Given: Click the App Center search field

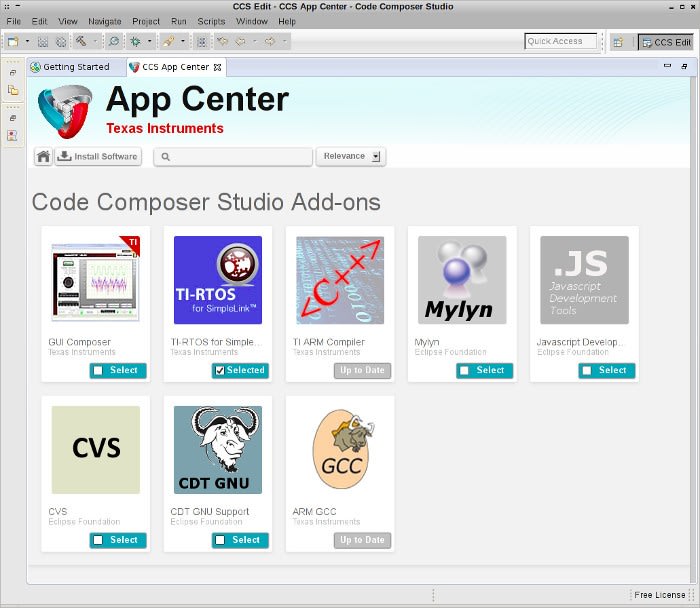Looking at the screenshot, I should pos(233,157).
